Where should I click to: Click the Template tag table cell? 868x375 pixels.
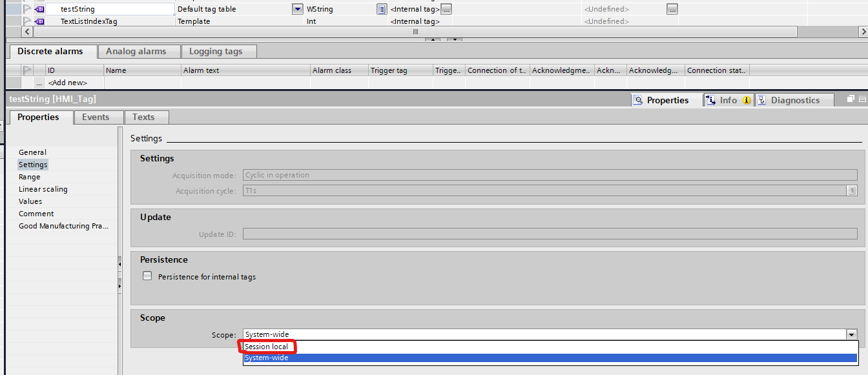(239, 21)
